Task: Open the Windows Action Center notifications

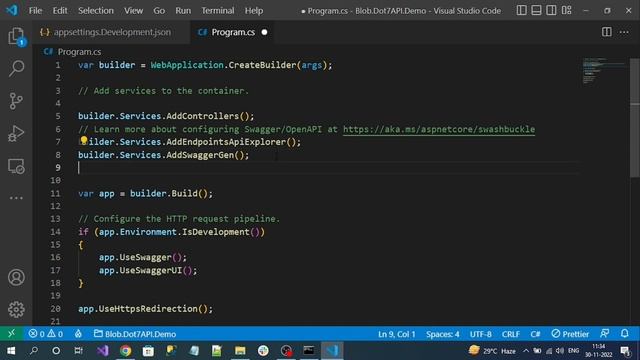Action: point(625,351)
